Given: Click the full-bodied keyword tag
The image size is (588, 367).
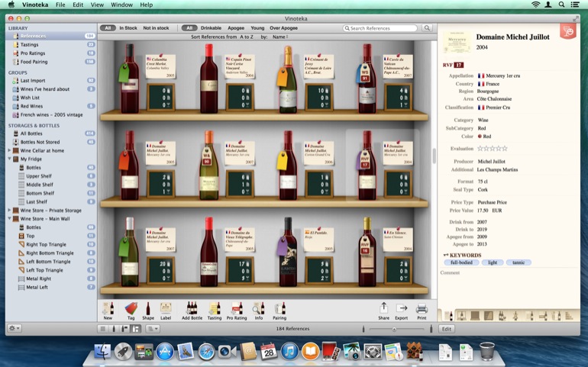Looking at the screenshot, I should tap(461, 262).
